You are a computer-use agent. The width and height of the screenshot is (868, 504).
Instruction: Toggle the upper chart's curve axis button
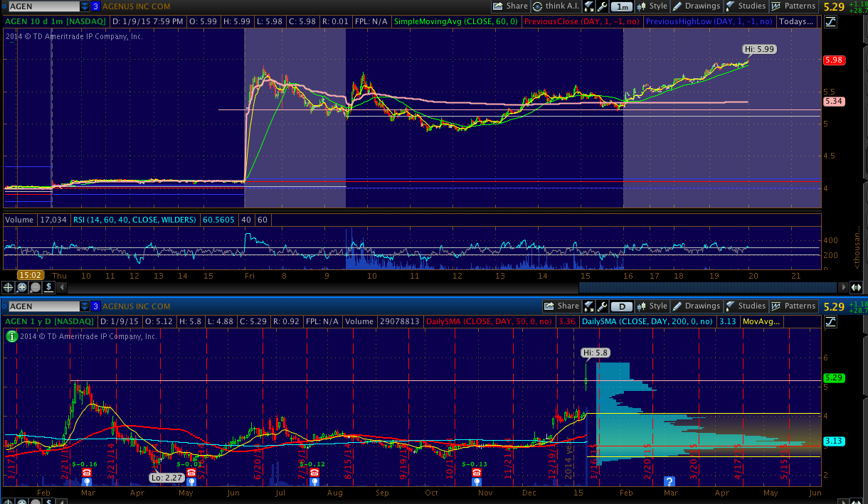click(831, 21)
